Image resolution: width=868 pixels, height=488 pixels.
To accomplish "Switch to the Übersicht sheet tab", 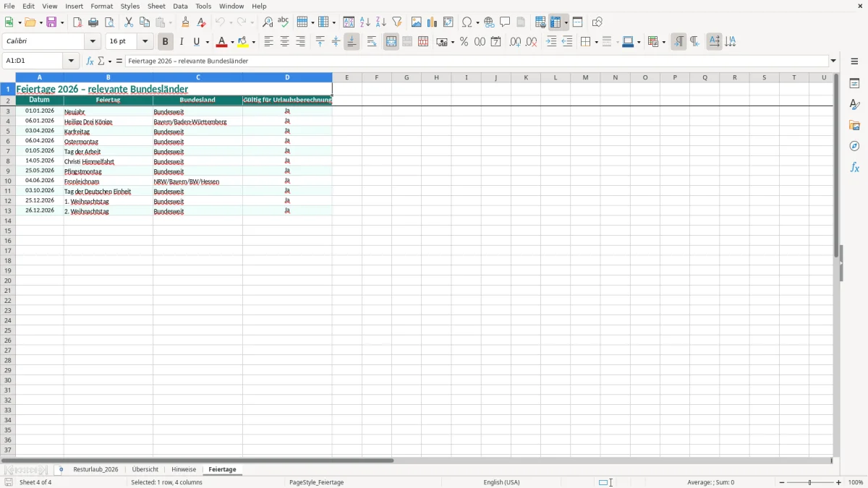I will (145, 470).
